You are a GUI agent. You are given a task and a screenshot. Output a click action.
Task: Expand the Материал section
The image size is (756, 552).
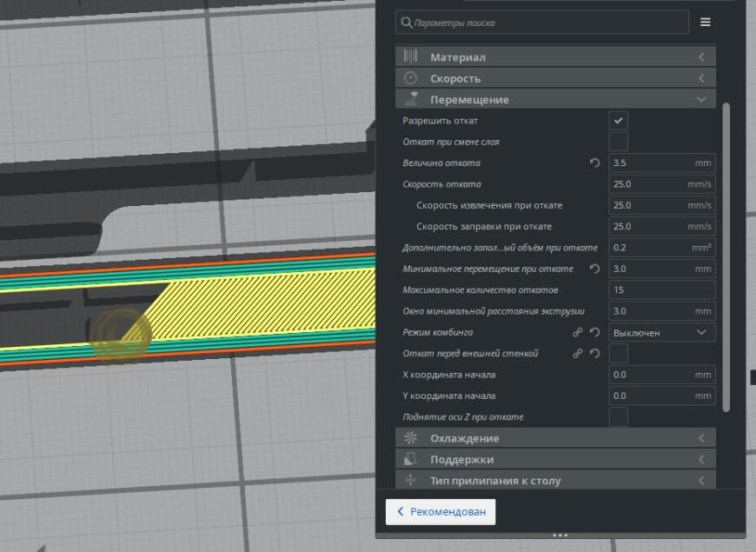coord(555,57)
